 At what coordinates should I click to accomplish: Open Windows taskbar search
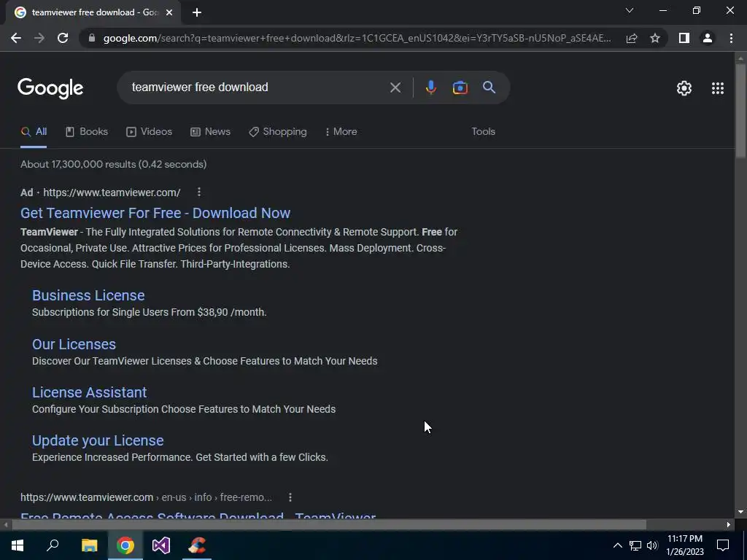53,545
